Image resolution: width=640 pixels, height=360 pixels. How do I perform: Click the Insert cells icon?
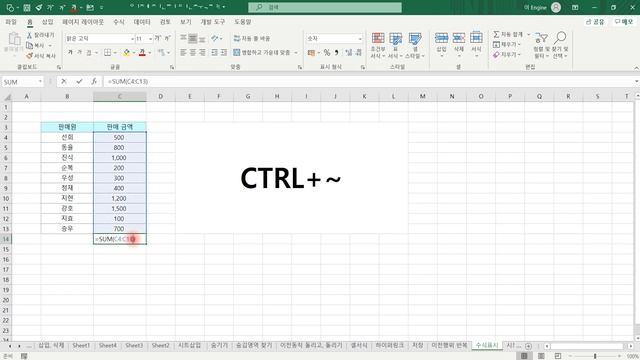point(441,38)
